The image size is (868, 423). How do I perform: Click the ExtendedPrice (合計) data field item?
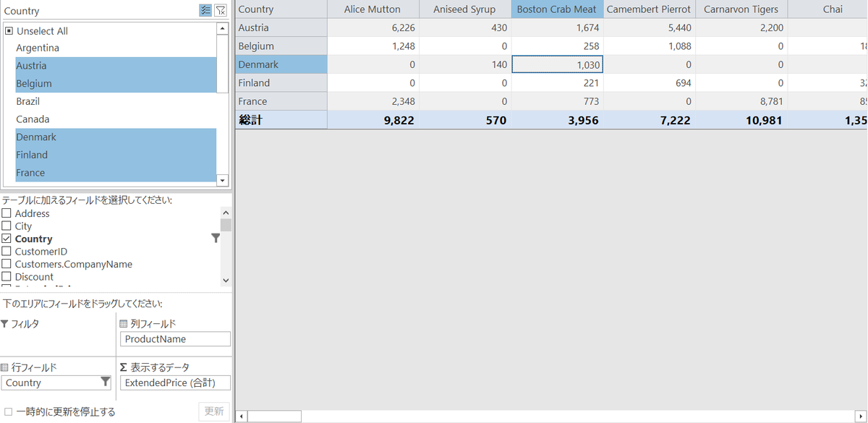[175, 383]
